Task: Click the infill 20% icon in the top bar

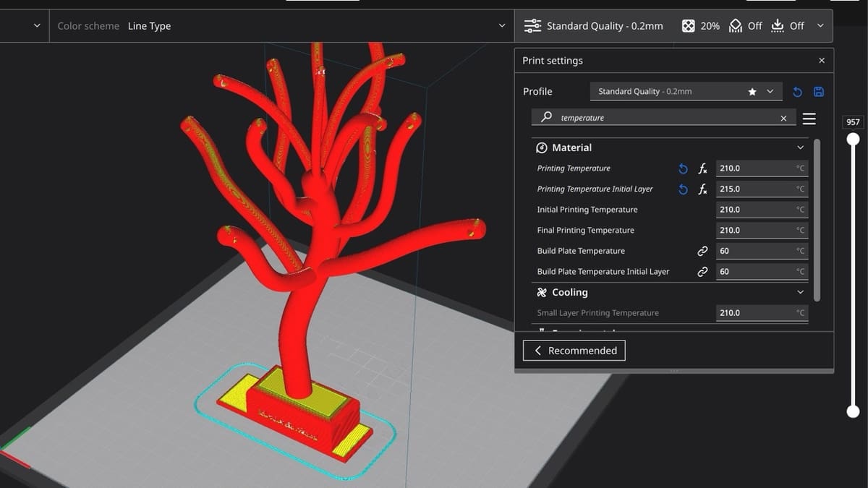Action: (x=689, y=26)
